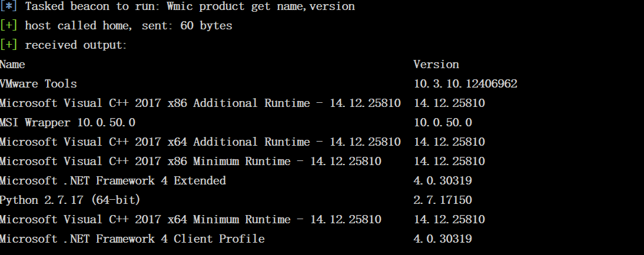Click the Name column header

point(12,65)
